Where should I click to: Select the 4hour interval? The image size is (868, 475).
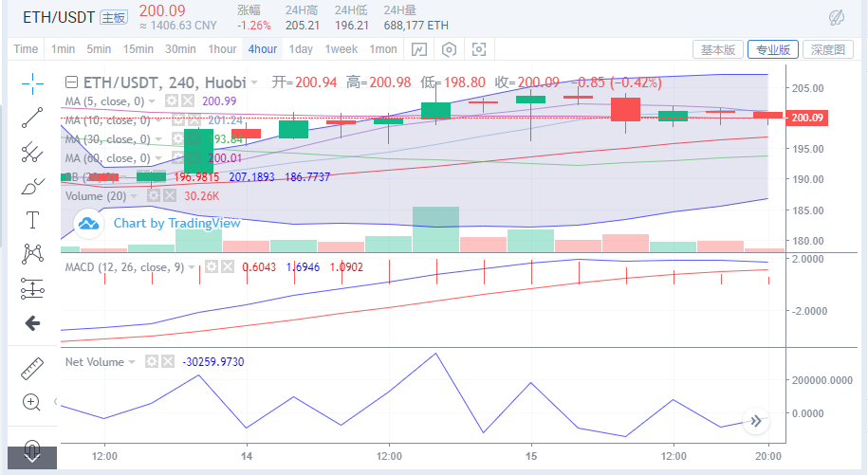pyautogui.click(x=263, y=49)
